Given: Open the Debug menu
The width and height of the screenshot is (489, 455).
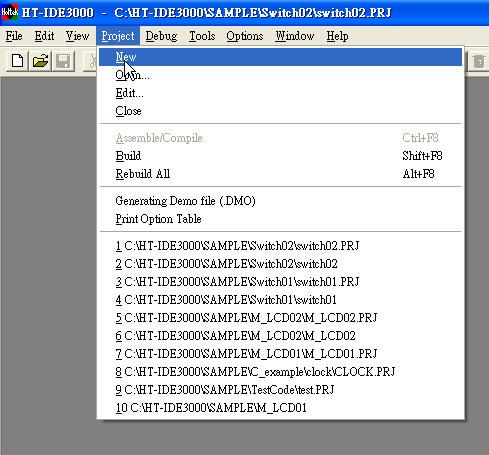Looking at the screenshot, I should tap(161, 36).
